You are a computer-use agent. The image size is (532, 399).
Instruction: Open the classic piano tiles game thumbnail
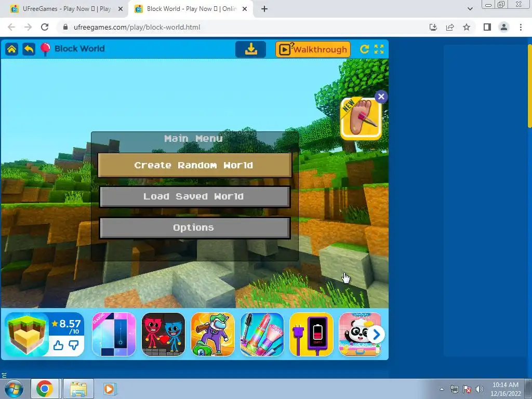point(114,335)
